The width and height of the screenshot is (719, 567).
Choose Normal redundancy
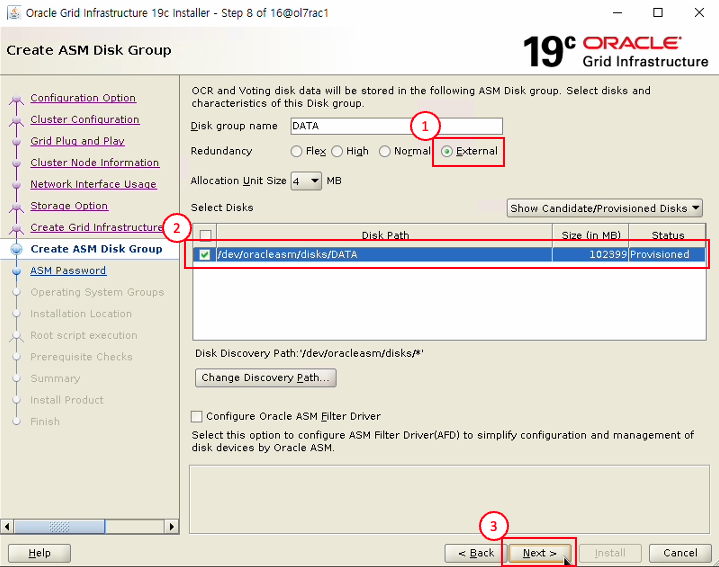(384, 151)
